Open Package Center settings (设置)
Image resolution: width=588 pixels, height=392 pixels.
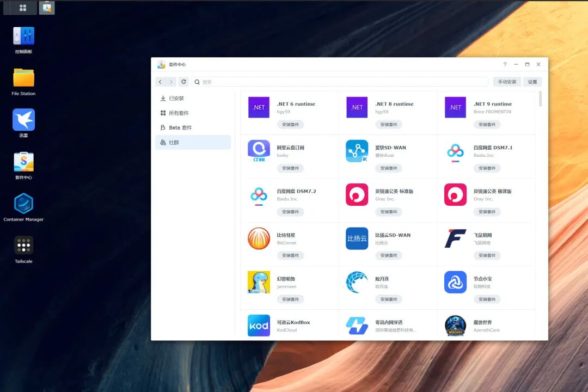(532, 82)
